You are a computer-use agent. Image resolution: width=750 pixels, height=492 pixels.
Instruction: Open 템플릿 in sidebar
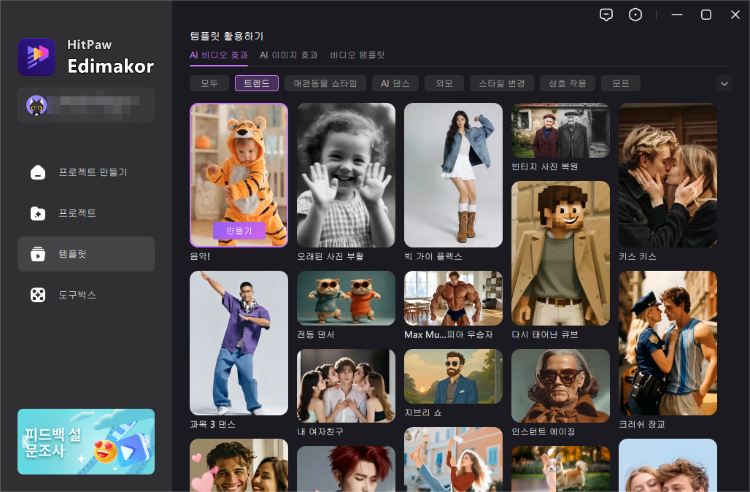[x=86, y=254]
